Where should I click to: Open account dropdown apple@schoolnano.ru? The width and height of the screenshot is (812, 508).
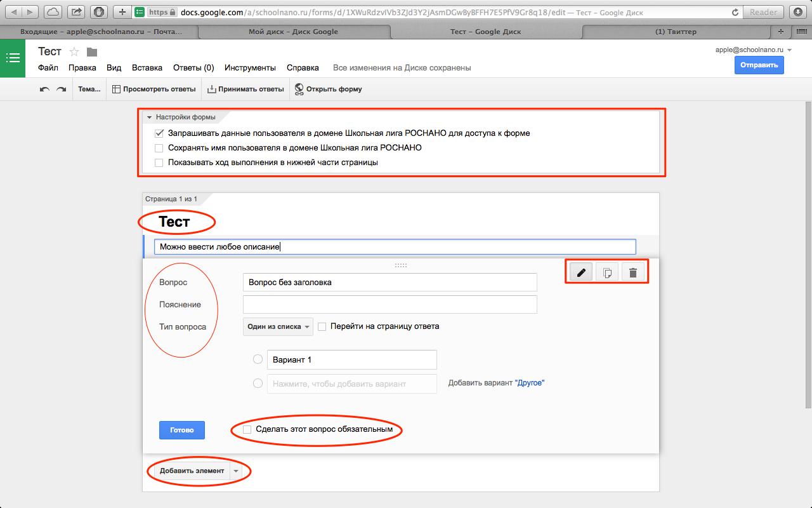[x=754, y=50]
